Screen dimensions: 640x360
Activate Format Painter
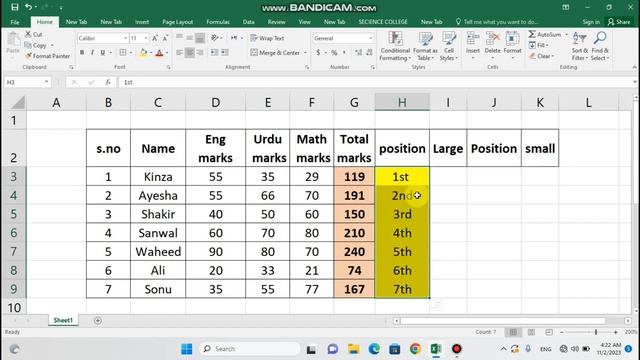(47, 56)
